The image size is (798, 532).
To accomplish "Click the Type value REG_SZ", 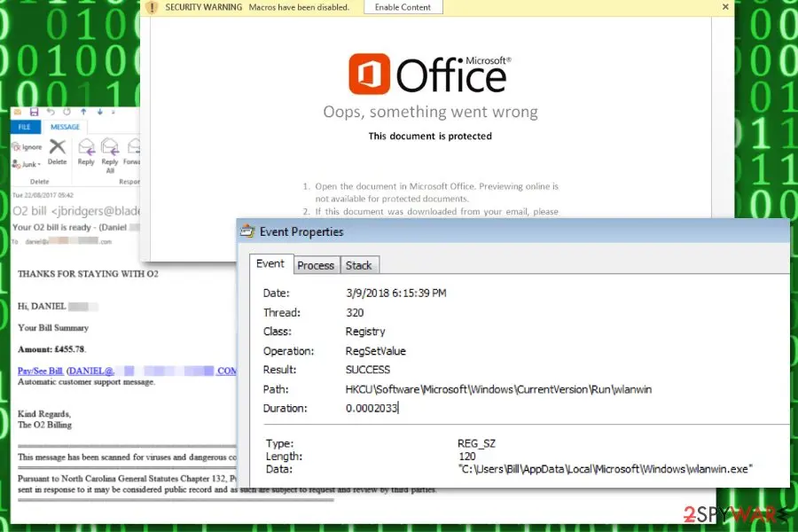I will [x=476, y=443].
